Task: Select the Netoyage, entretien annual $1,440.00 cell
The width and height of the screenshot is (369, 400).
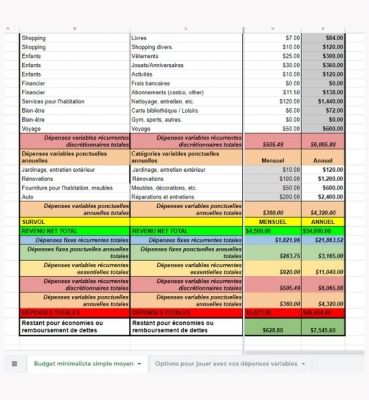Action: 323,101
